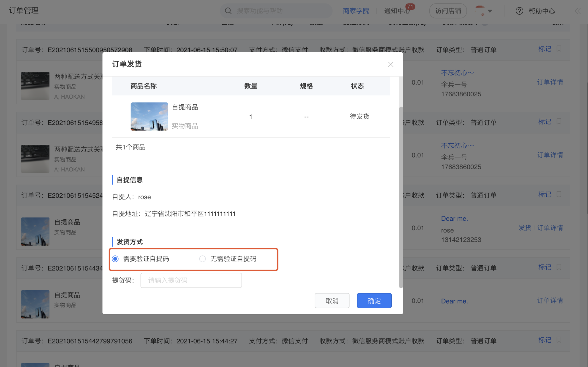Click 标记 for order E20210615154427

pyautogui.click(x=545, y=340)
